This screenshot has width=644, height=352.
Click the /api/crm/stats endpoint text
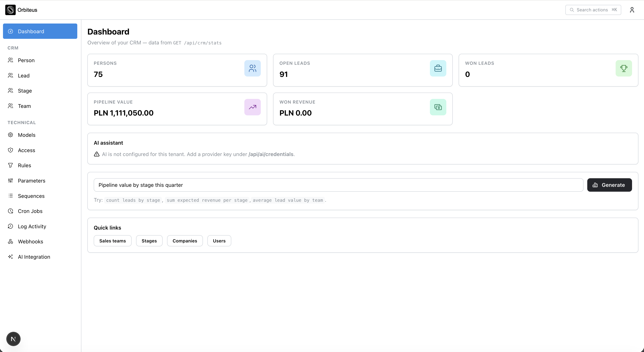pos(203,43)
